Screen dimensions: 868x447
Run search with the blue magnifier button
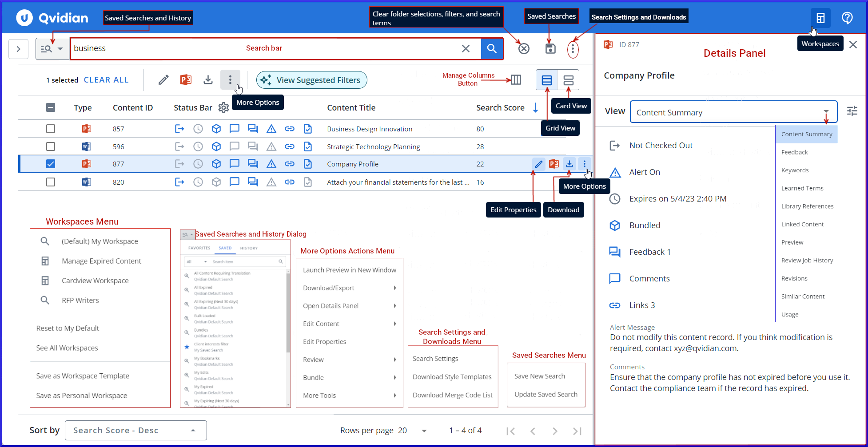pyautogui.click(x=492, y=48)
